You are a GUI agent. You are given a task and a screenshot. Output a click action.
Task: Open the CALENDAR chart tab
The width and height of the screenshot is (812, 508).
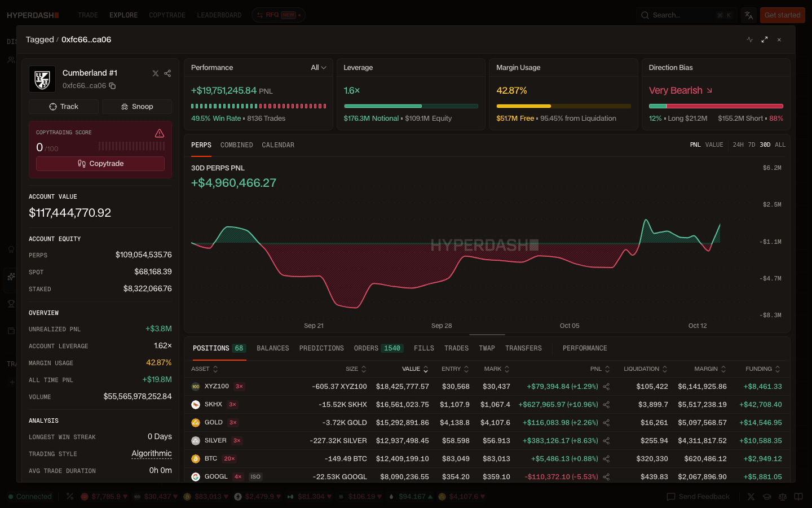pos(278,145)
